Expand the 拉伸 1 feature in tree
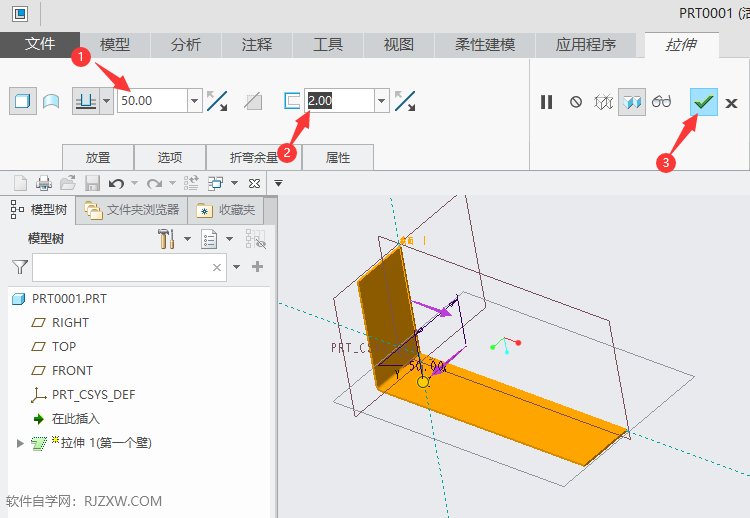The image size is (750, 518). [19, 442]
